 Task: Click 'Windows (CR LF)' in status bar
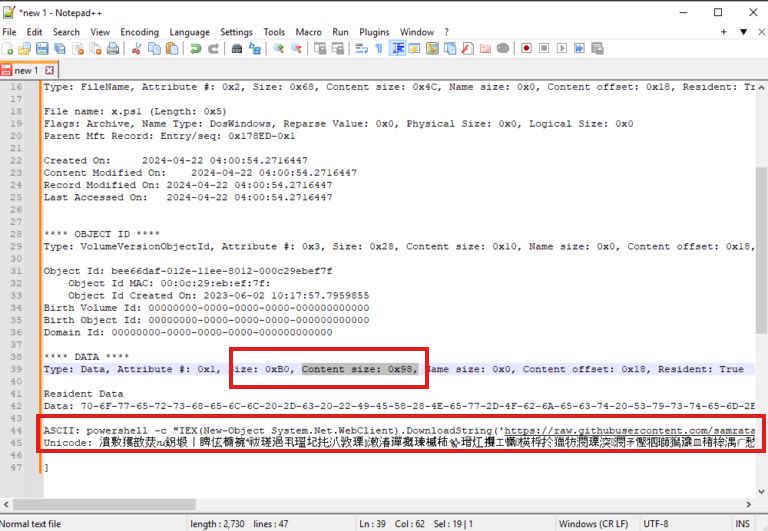click(x=593, y=524)
